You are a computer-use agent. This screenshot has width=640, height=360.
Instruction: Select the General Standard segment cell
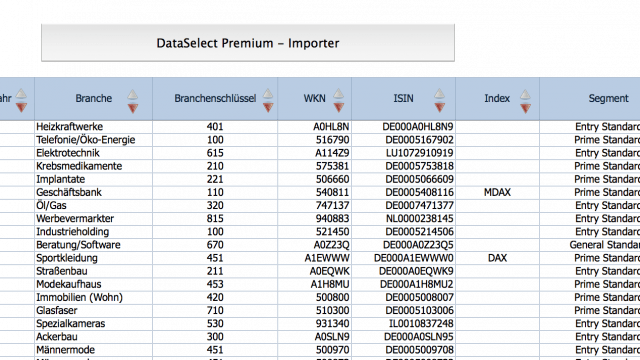coord(590,245)
